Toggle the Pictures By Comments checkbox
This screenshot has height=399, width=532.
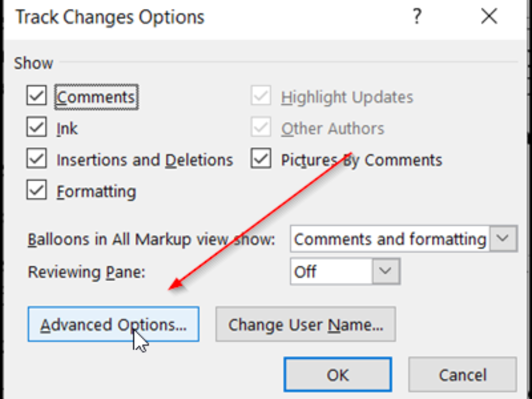coord(261,160)
